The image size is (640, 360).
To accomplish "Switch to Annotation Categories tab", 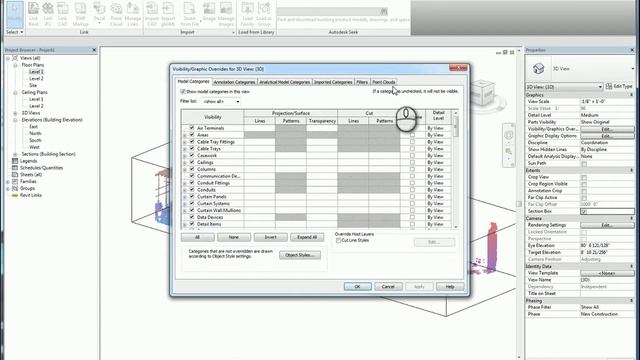I will pyautogui.click(x=234, y=82).
